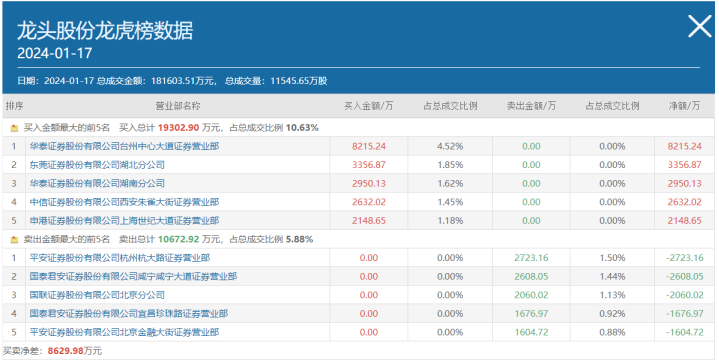Open 华泰证券股份有限公司湖南分公司 link
This screenshot has width=719, height=364.
click(97, 183)
